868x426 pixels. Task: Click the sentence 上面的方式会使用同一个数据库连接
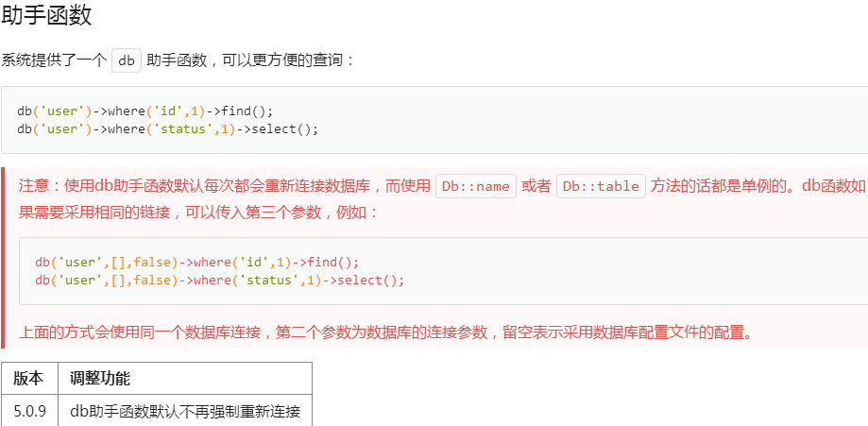click(140, 332)
